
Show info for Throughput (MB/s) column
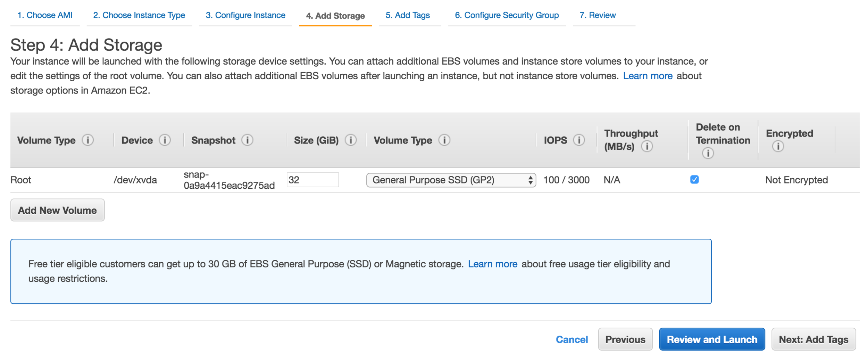click(x=647, y=146)
